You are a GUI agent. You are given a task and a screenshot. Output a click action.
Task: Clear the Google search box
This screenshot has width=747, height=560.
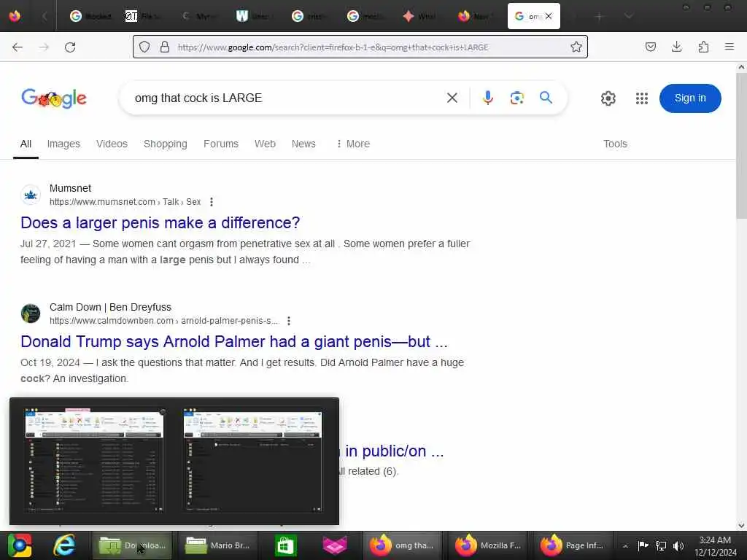(x=452, y=98)
